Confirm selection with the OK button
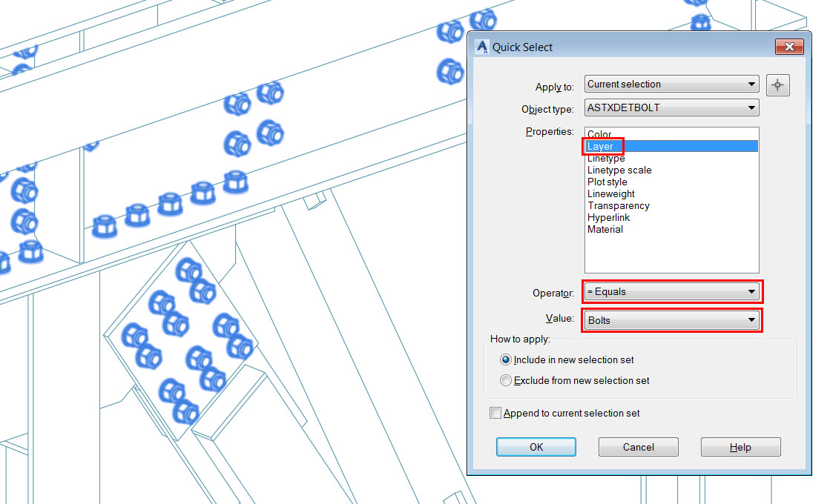 [536, 446]
